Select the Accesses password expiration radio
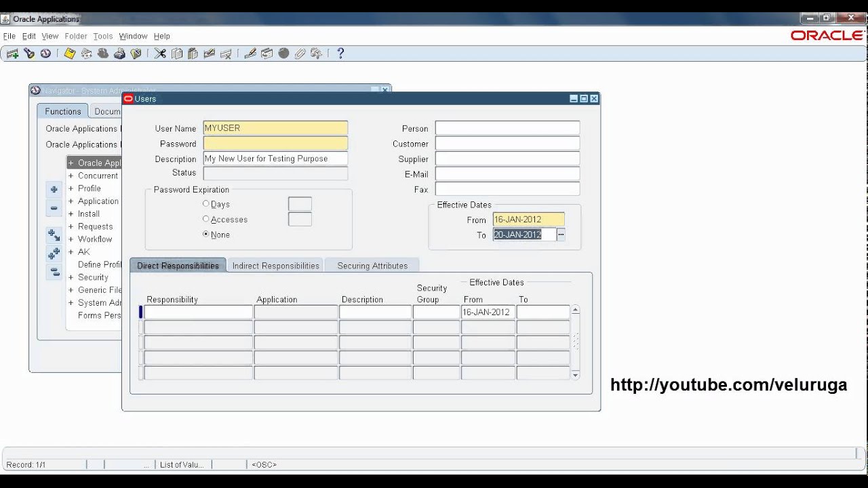The image size is (868, 488). click(x=206, y=219)
